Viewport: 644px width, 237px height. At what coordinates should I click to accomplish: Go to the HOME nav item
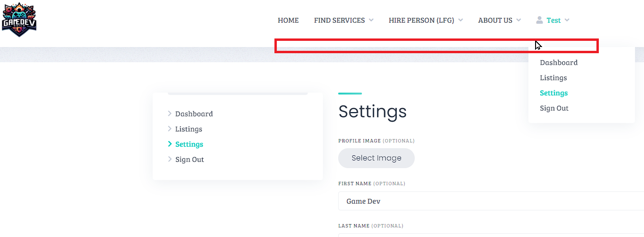point(288,20)
